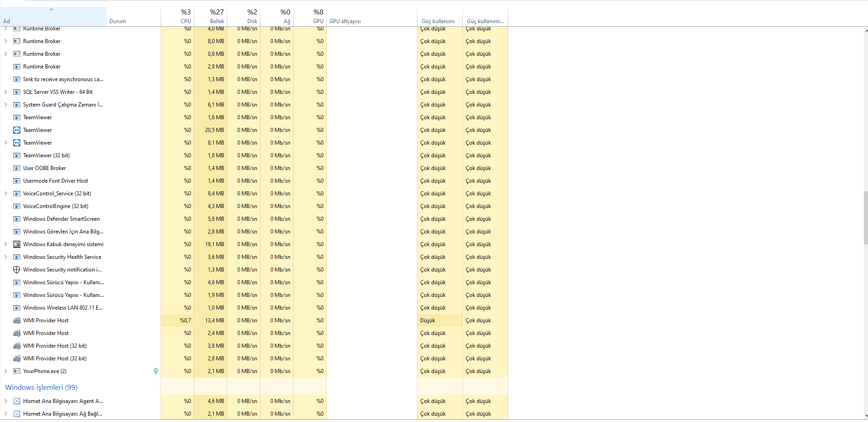Viewport: 868px width, 422px height.
Task: Expand Windows Kabuk deneyimi sistemi
Action: coord(5,244)
